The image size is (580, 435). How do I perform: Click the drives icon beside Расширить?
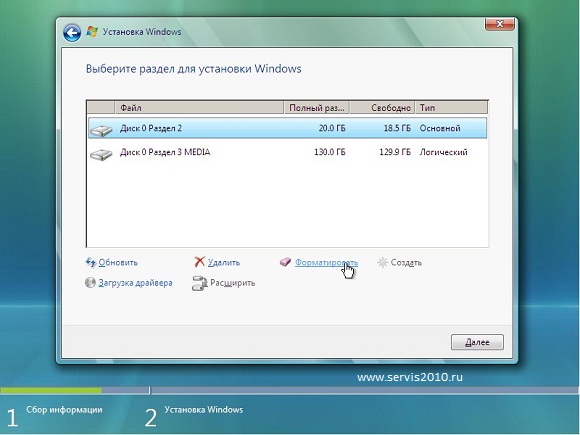click(x=199, y=283)
